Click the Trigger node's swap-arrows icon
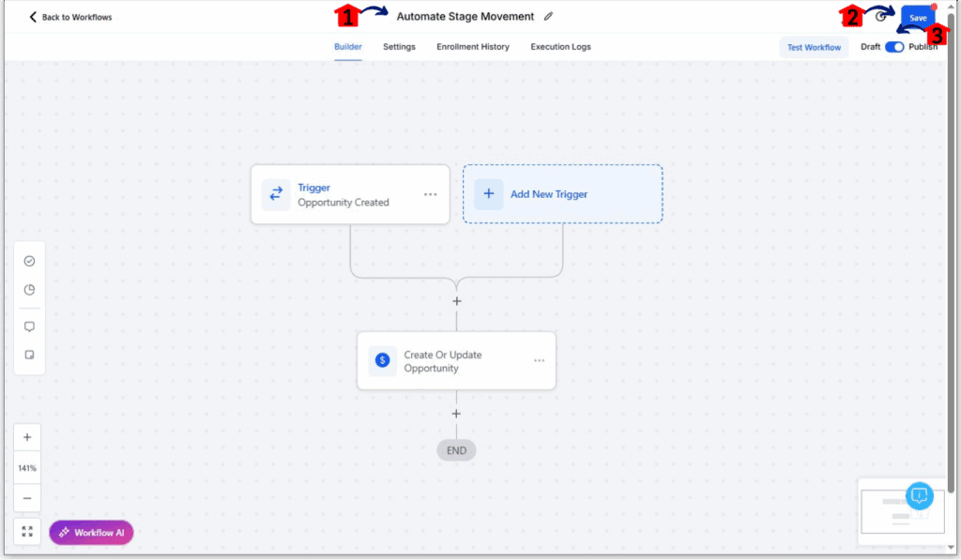This screenshot has height=560, width=961. click(x=275, y=194)
